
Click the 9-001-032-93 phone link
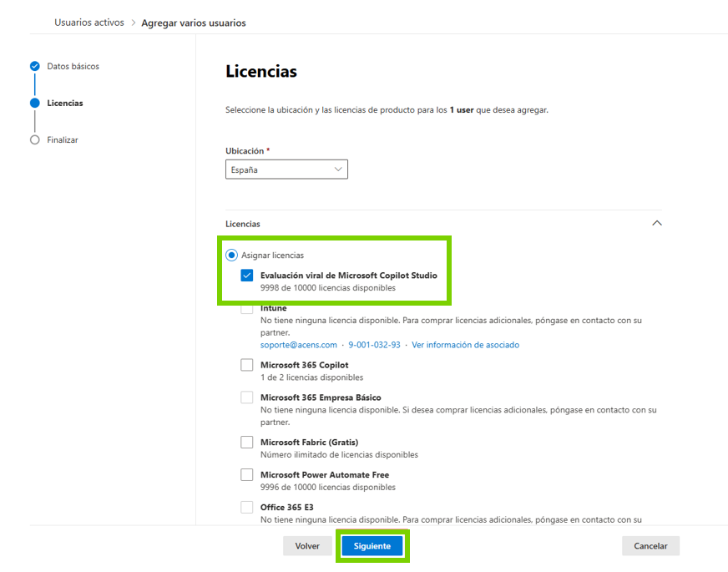pyautogui.click(x=374, y=345)
